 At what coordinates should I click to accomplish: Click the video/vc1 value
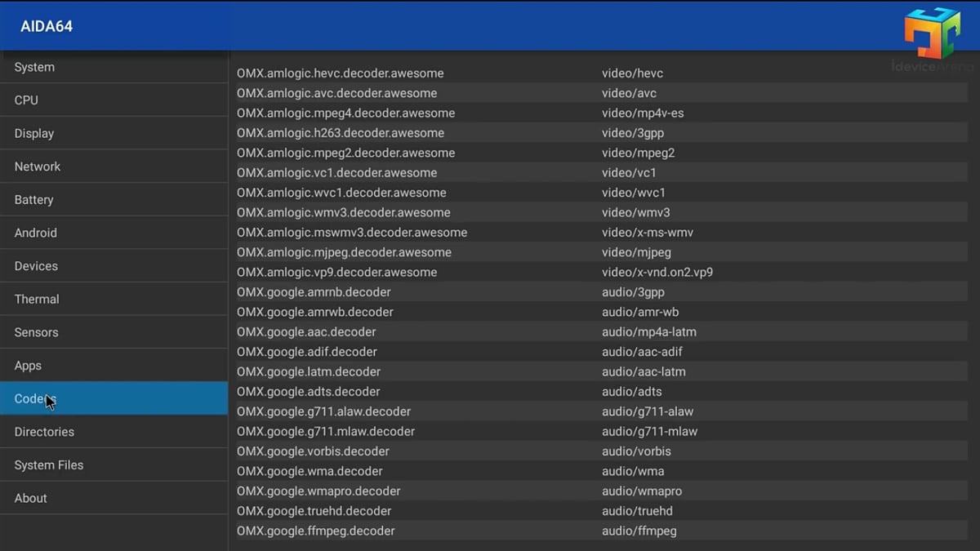629,172
